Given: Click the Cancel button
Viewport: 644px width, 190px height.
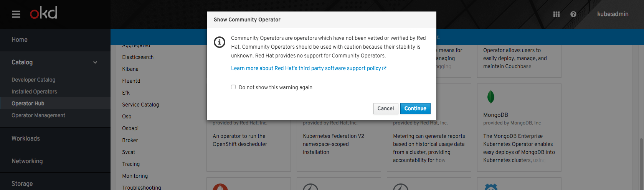Looking at the screenshot, I should pyautogui.click(x=386, y=108).
